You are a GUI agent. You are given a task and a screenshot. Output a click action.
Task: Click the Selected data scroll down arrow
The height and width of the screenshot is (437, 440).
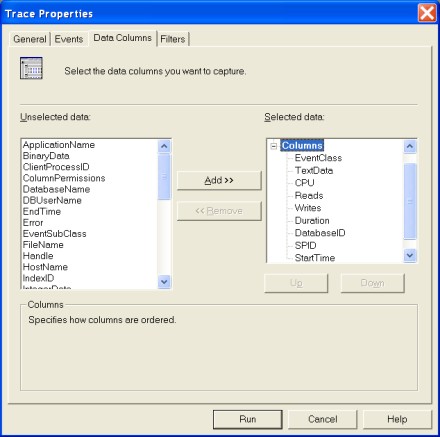click(410, 256)
